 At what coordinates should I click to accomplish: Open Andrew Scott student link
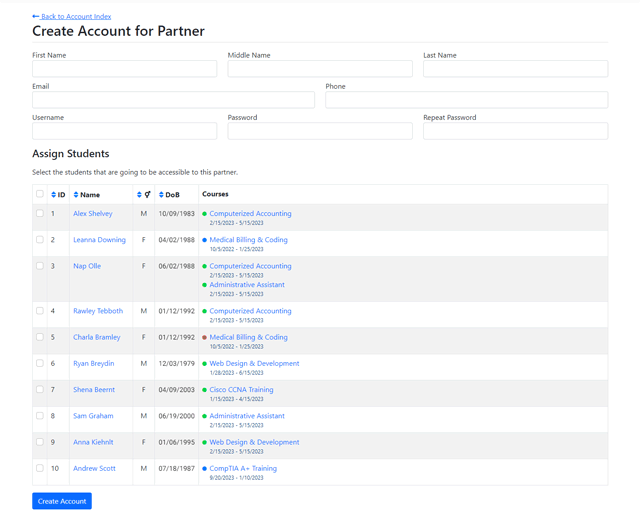(94, 468)
